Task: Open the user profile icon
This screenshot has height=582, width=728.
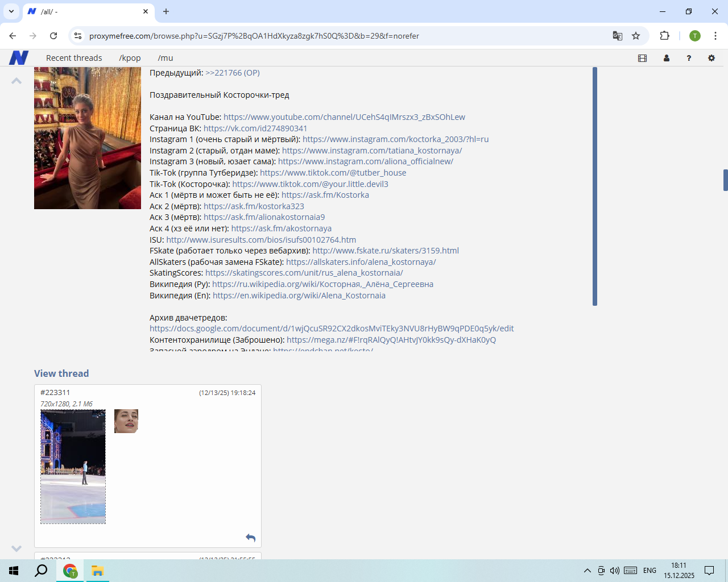Action: (x=667, y=58)
